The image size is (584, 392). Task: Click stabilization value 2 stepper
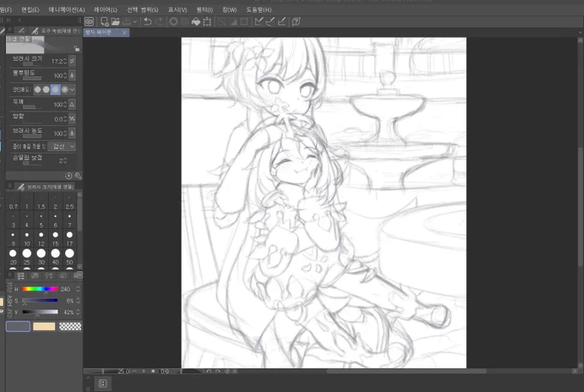pyautogui.click(x=65, y=160)
